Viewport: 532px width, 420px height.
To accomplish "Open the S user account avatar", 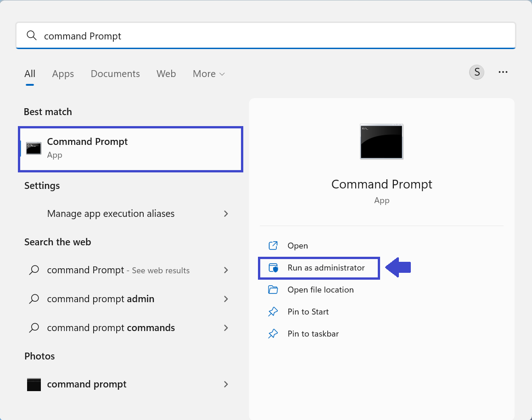I will point(476,72).
